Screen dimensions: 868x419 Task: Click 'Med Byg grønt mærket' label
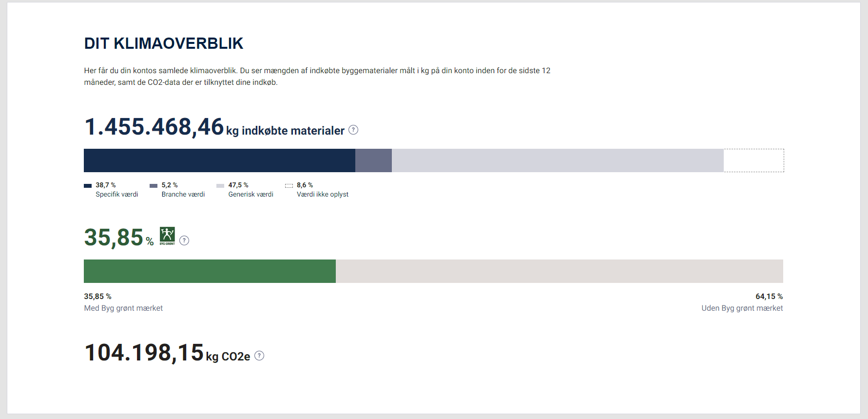(x=123, y=308)
